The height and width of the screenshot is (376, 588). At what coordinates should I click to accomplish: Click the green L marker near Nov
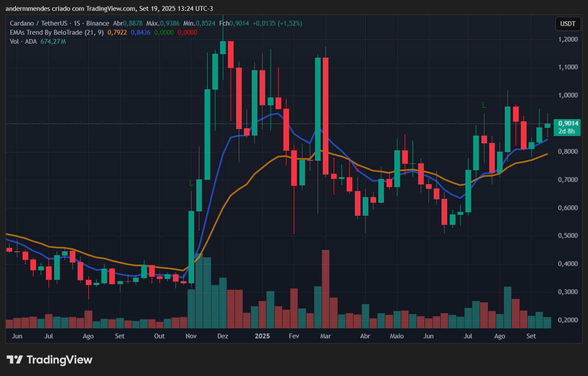point(191,183)
